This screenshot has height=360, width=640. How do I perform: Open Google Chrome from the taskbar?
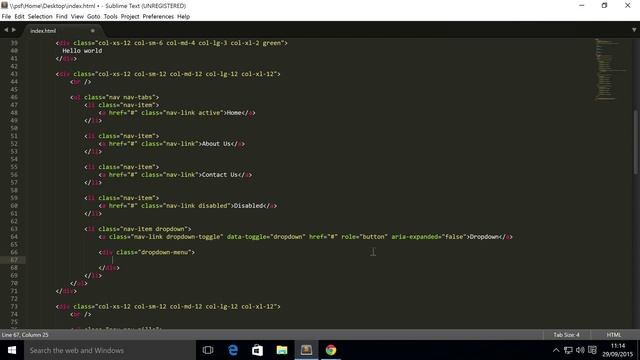[x=331, y=350]
